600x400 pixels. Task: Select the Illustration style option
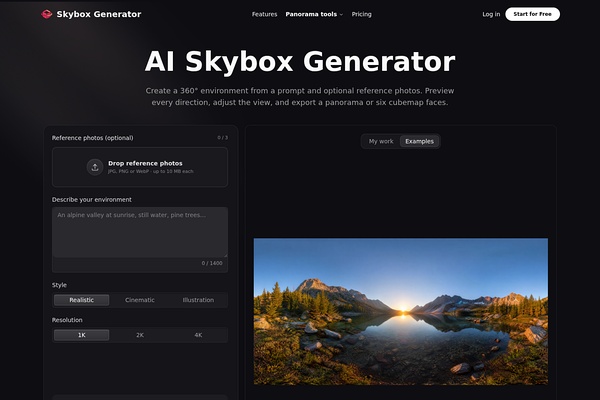pos(198,300)
